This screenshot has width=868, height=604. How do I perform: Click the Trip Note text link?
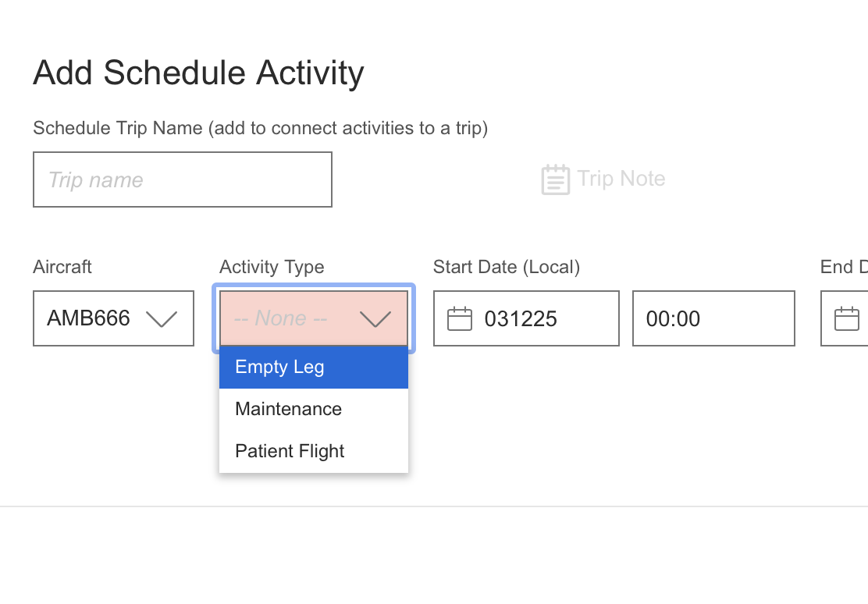coord(621,179)
